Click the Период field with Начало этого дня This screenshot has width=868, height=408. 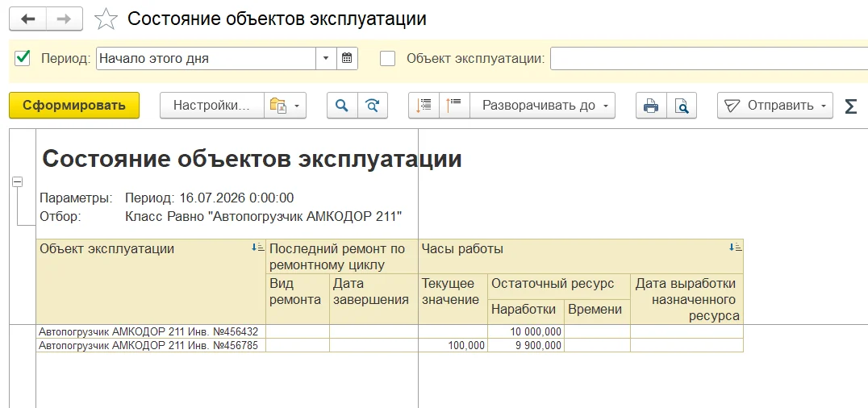pyautogui.click(x=206, y=58)
